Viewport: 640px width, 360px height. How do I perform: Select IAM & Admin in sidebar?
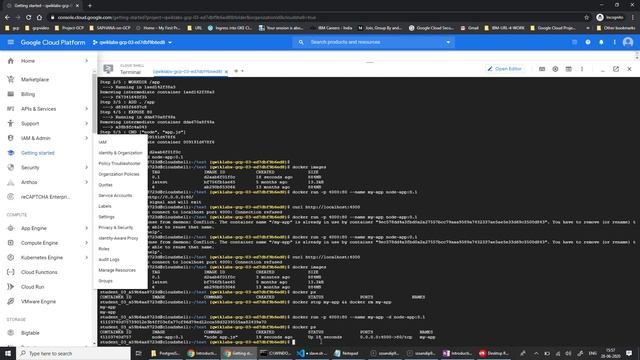pyautogui.click(x=36, y=138)
